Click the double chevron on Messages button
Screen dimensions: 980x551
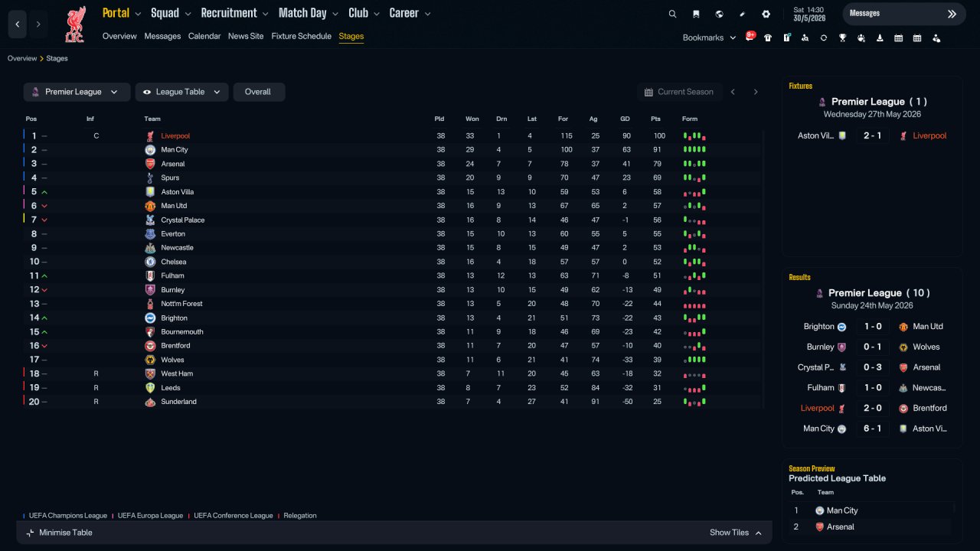(952, 14)
